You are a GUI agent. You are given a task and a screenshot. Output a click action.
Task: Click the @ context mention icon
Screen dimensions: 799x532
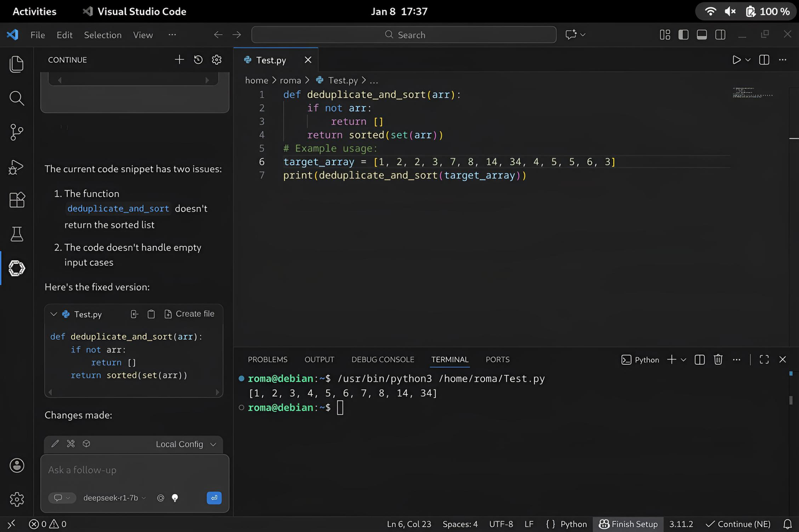(160, 498)
